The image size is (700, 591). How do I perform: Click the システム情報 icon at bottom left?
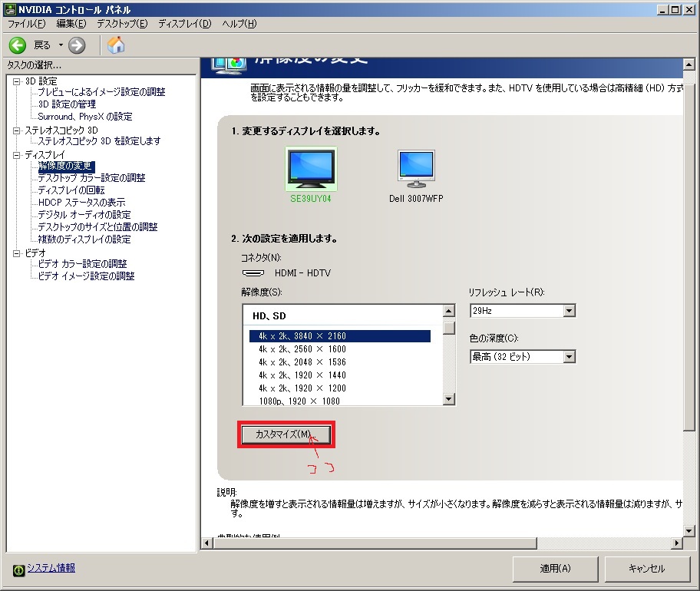click(18, 569)
